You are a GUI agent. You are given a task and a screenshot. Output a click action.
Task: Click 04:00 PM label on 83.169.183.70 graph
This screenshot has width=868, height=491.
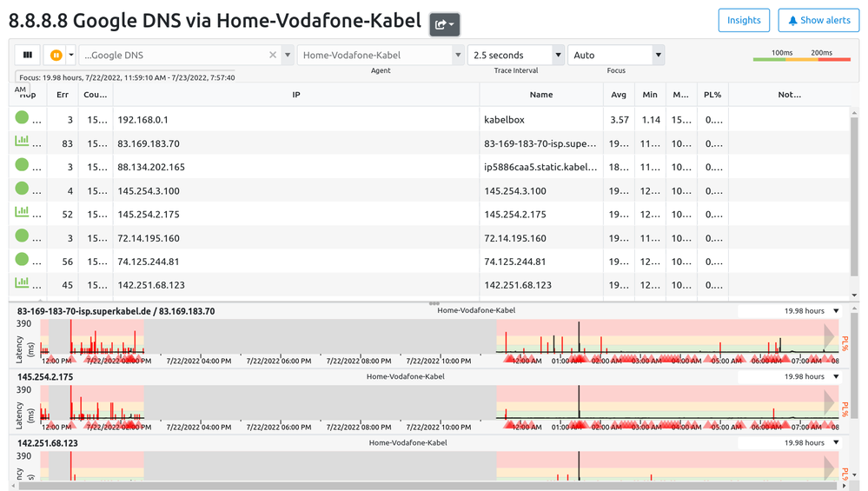point(199,361)
